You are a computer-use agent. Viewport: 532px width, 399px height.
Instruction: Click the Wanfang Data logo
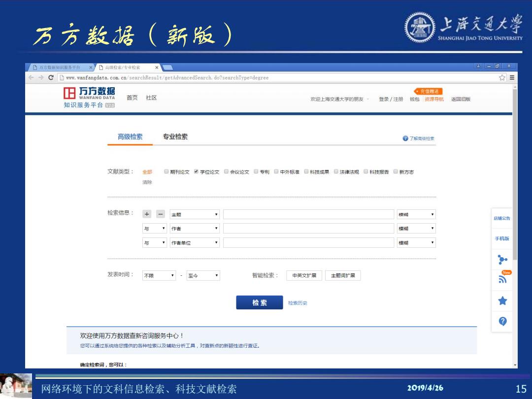click(x=89, y=98)
